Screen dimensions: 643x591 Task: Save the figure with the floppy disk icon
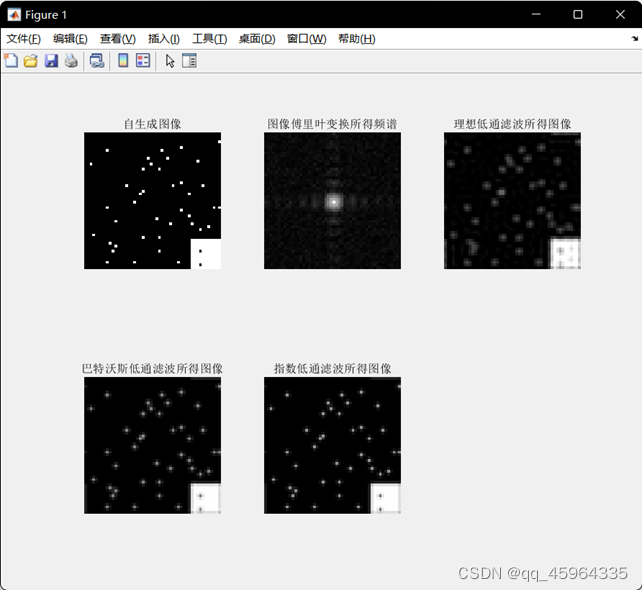tap(51, 61)
